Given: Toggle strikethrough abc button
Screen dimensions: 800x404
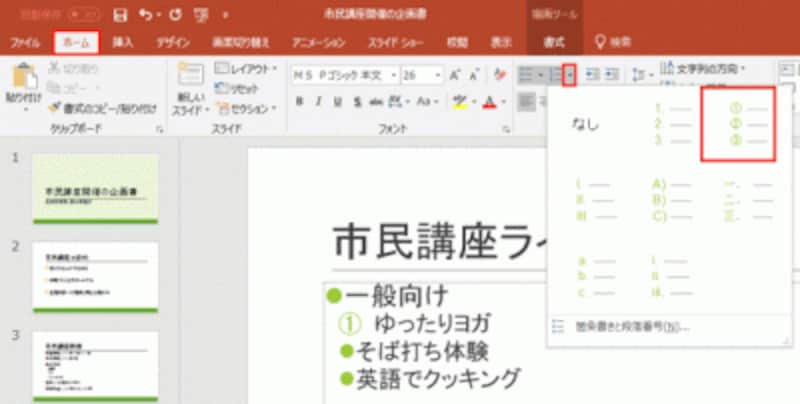Looking at the screenshot, I should pos(376,102).
